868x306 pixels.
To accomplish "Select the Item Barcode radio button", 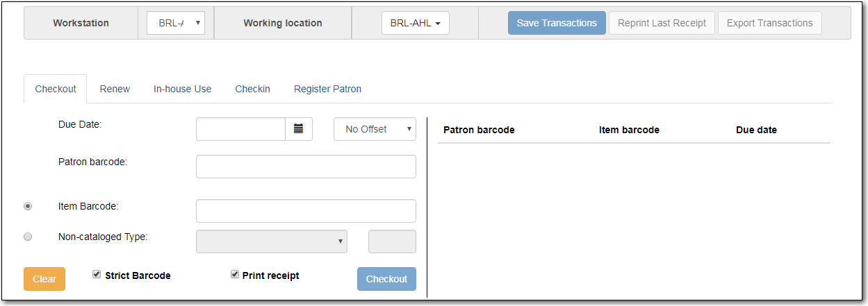I will click(x=28, y=206).
